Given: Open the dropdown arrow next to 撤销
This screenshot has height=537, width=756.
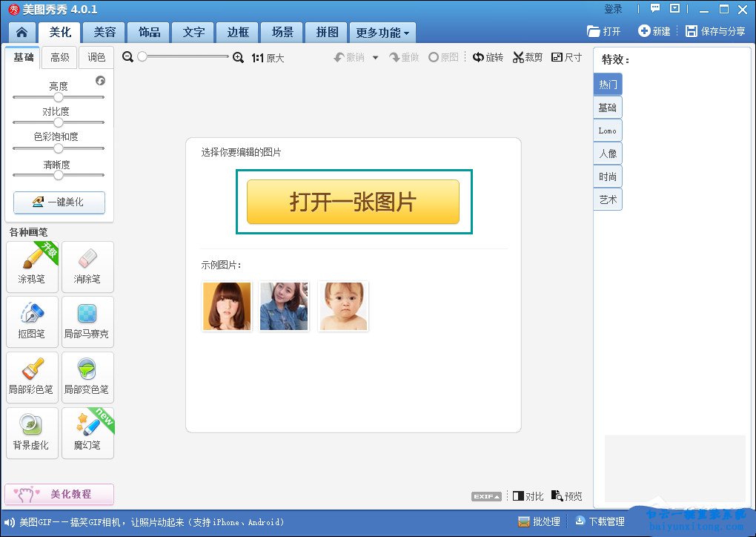Looking at the screenshot, I should [x=375, y=58].
